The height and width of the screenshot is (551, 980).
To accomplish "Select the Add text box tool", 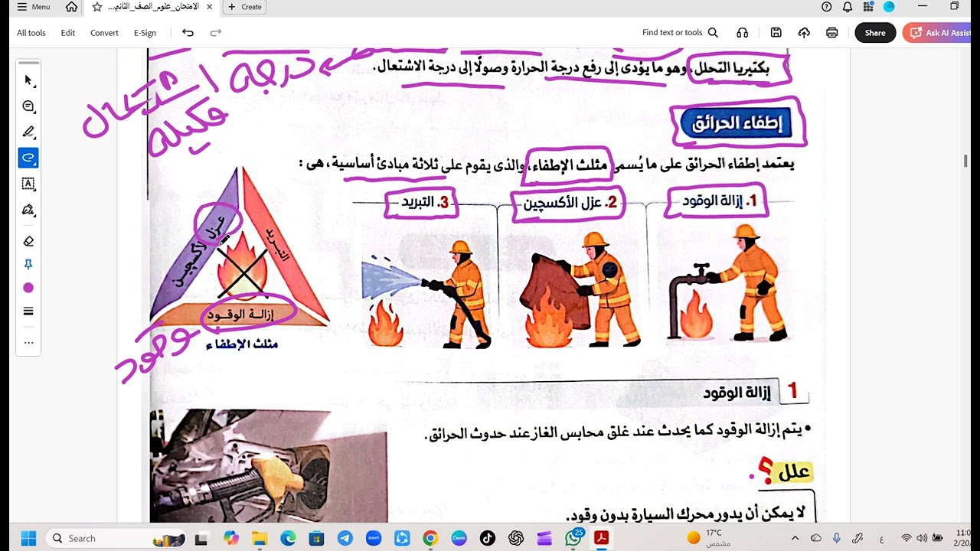I will pyautogui.click(x=28, y=184).
